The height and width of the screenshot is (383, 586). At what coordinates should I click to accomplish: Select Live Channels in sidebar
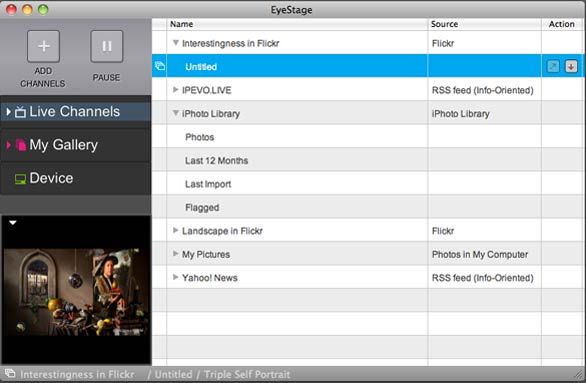75,112
